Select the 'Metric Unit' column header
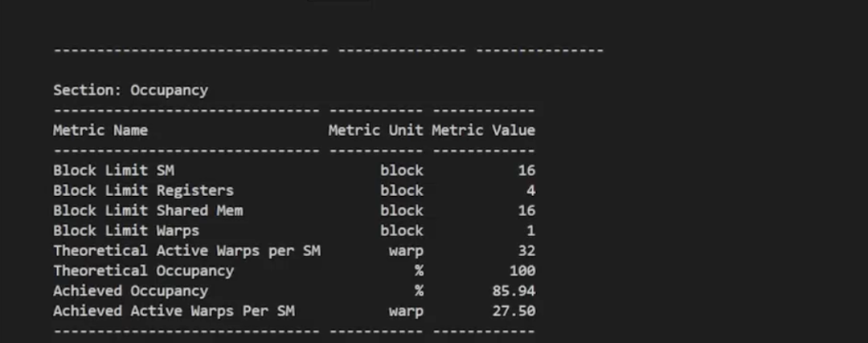 pyautogui.click(x=376, y=131)
